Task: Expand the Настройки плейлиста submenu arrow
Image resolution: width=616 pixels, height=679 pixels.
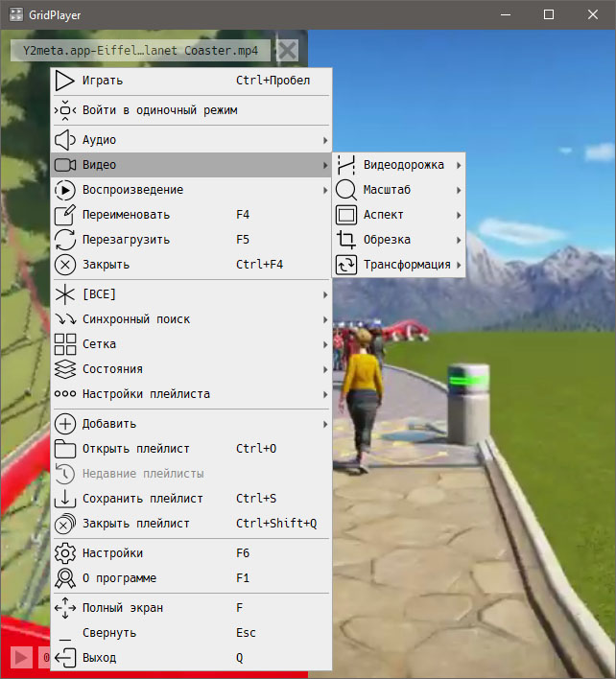Action: pos(325,394)
